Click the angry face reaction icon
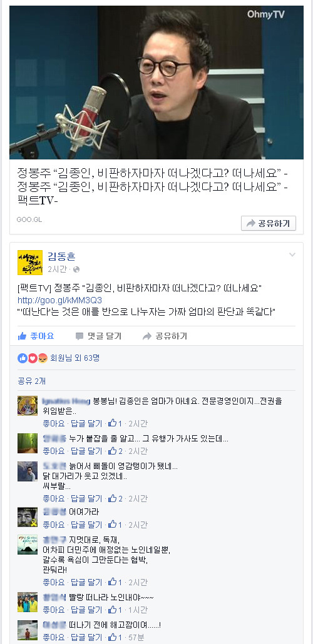313x644 pixels. (x=43, y=358)
